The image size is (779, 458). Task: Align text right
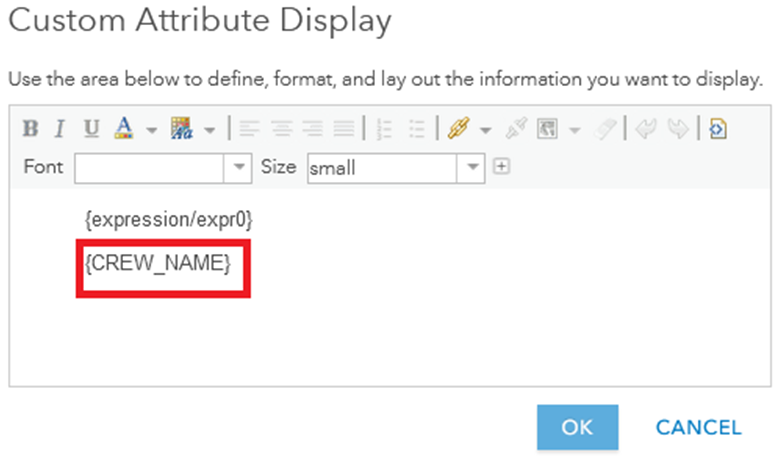(312, 129)
